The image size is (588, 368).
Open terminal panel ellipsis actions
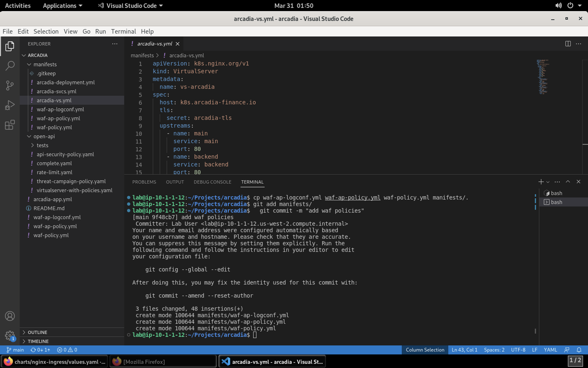[557, 182]
